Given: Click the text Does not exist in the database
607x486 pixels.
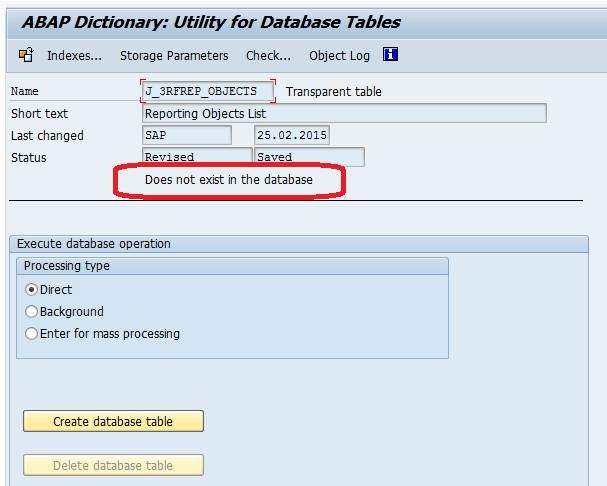Looking at the screenshot, I should [x=228, y=180].
